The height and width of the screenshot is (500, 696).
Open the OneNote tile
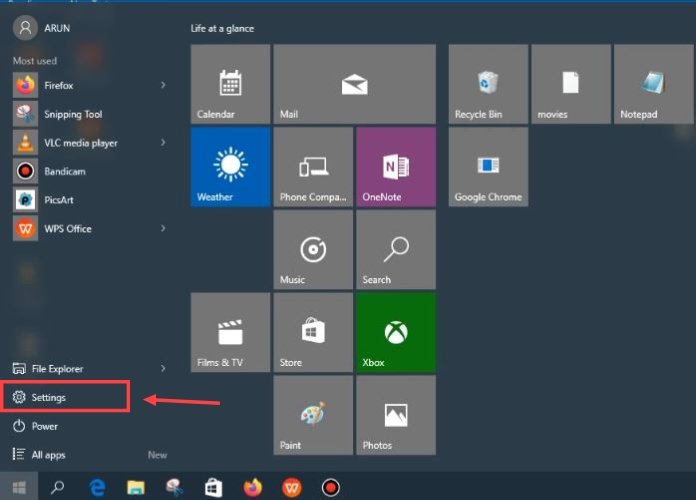click(x=396, y=167)
